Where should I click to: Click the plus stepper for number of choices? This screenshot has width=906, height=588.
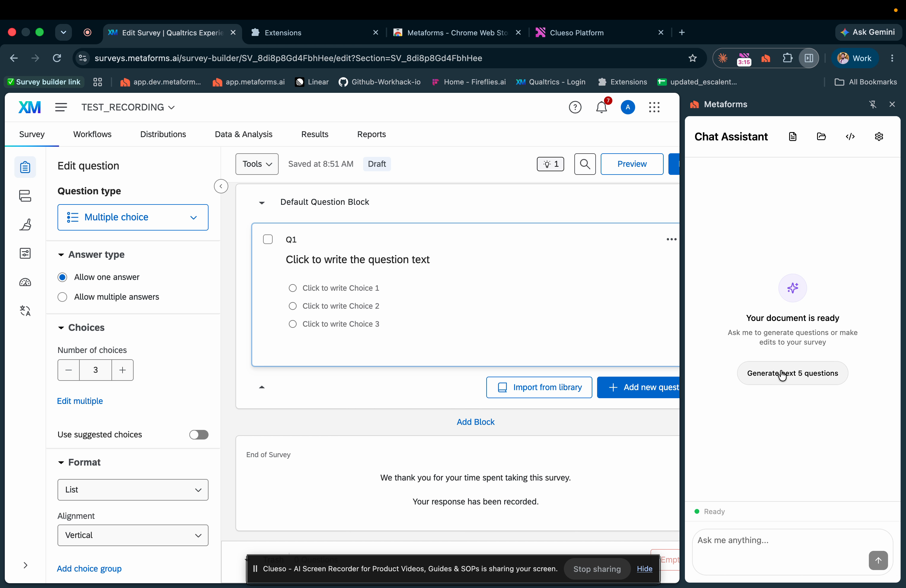(123, 370)
